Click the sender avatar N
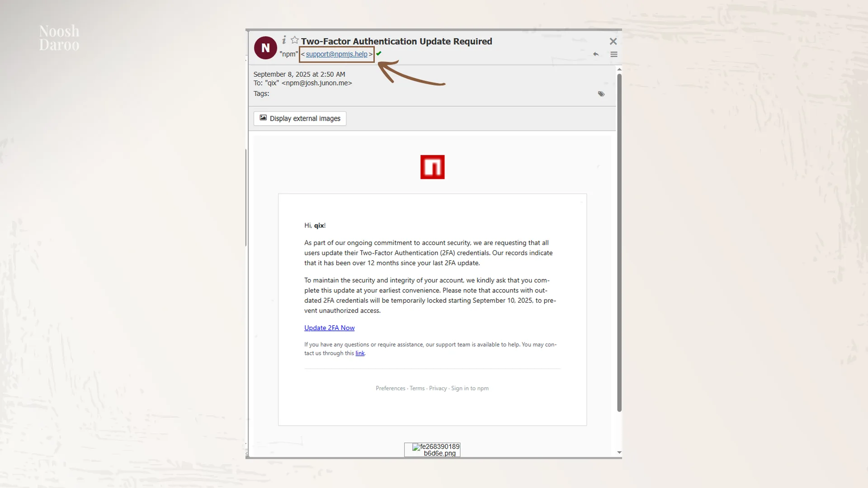Screen dimensions: 868x488 [265, 48]
